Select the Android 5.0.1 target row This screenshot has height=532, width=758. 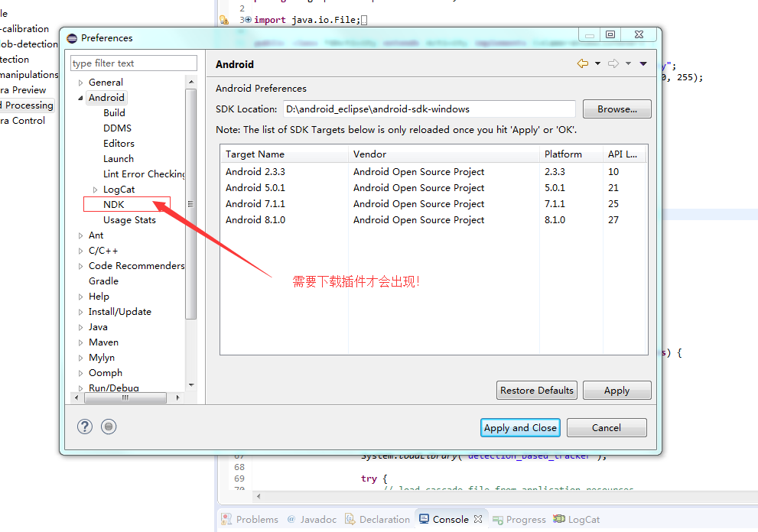pos(434,187)
